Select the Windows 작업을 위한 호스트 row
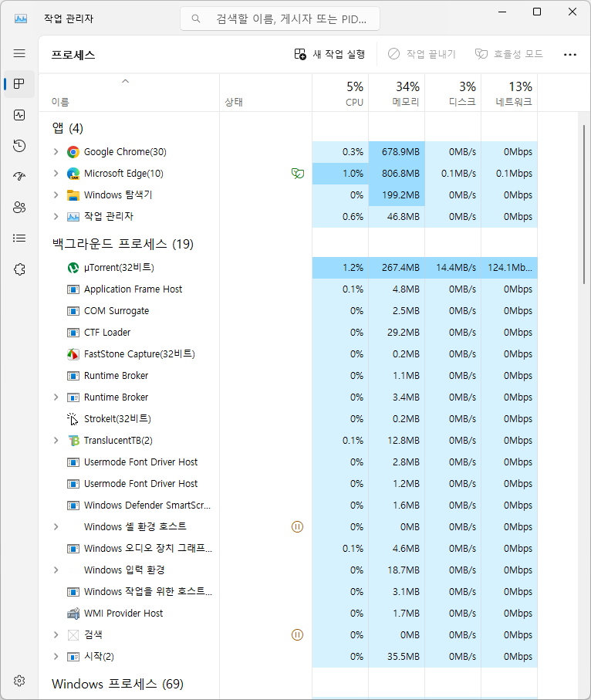The height and width of the screenshot is (700, 591). click(x=288, y=592)
